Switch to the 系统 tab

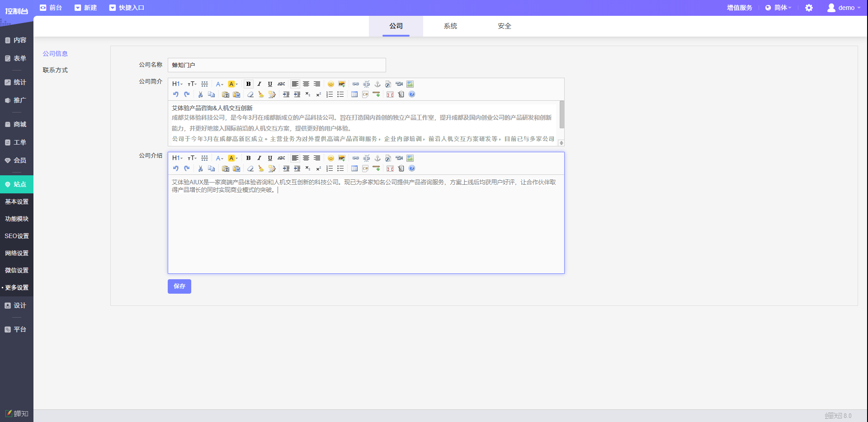[450, 26]
